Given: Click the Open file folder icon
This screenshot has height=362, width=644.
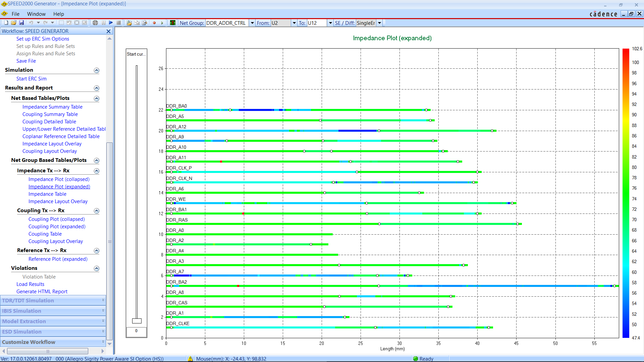Looking at the screenshot, I should point(14,23).
